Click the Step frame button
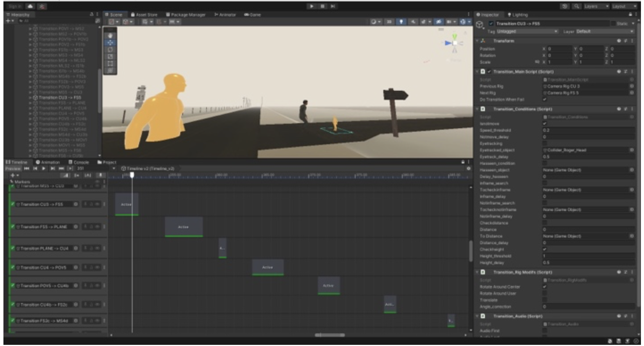The width and height of the screenshot is (644, 346). [x=333, y=6]
